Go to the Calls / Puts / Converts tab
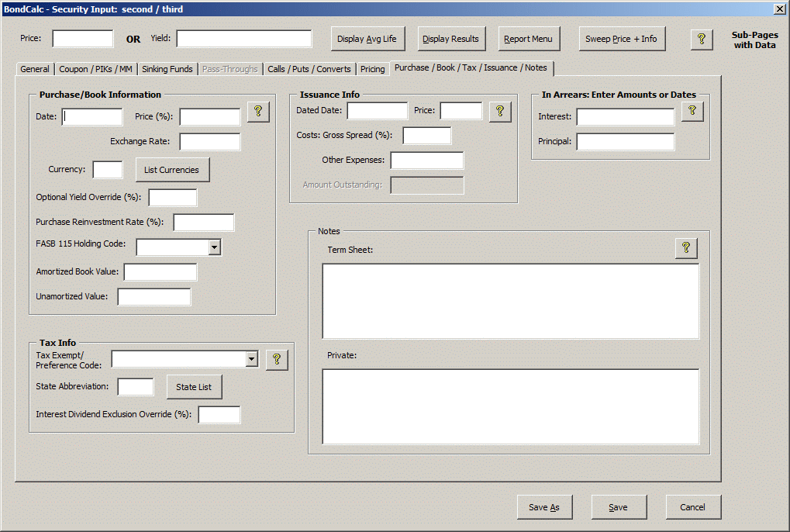This screenshot has height=532, width=790. pos(309,69)
